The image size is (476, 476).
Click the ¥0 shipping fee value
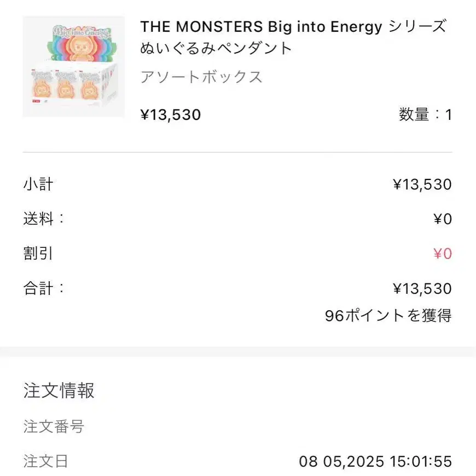[442, 219]
